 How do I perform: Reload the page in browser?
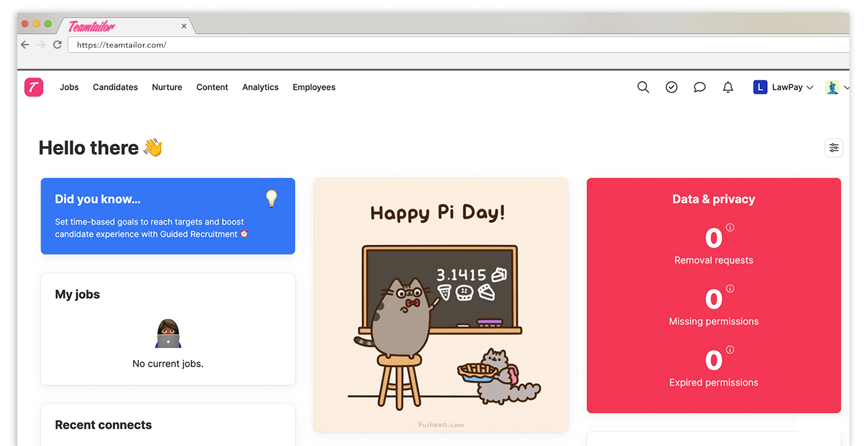point(57,45)
